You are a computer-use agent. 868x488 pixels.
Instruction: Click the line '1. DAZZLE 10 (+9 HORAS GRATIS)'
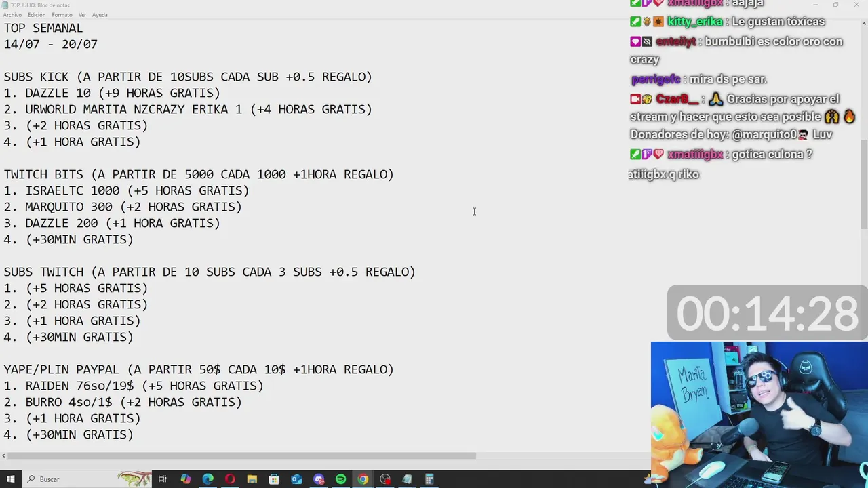112,93
